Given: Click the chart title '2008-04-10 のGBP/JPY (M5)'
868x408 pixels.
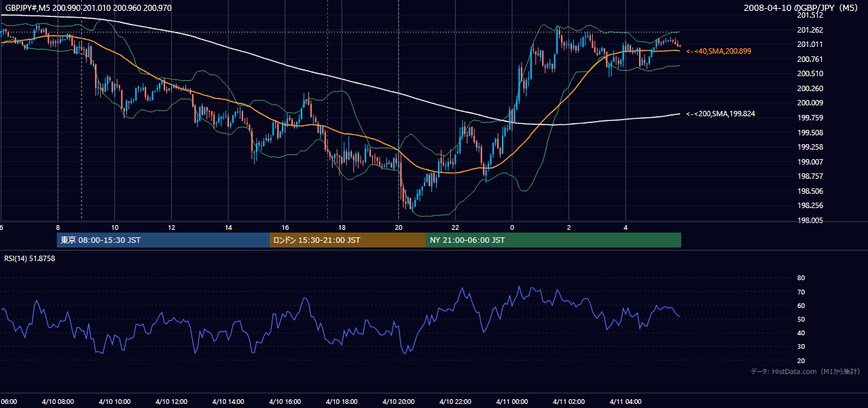Looking at the screenshot, I should point(802,7).
